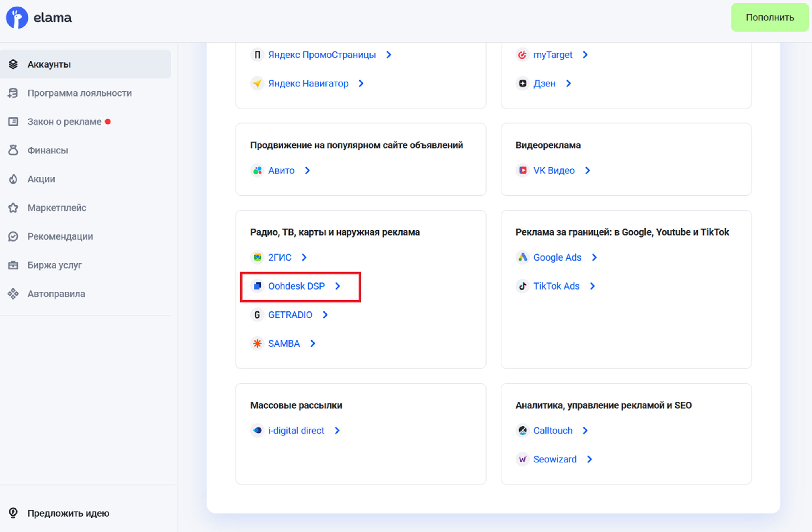Open chevron next to Seowizard
Screen dimensions: 812x532
[589, 459]
